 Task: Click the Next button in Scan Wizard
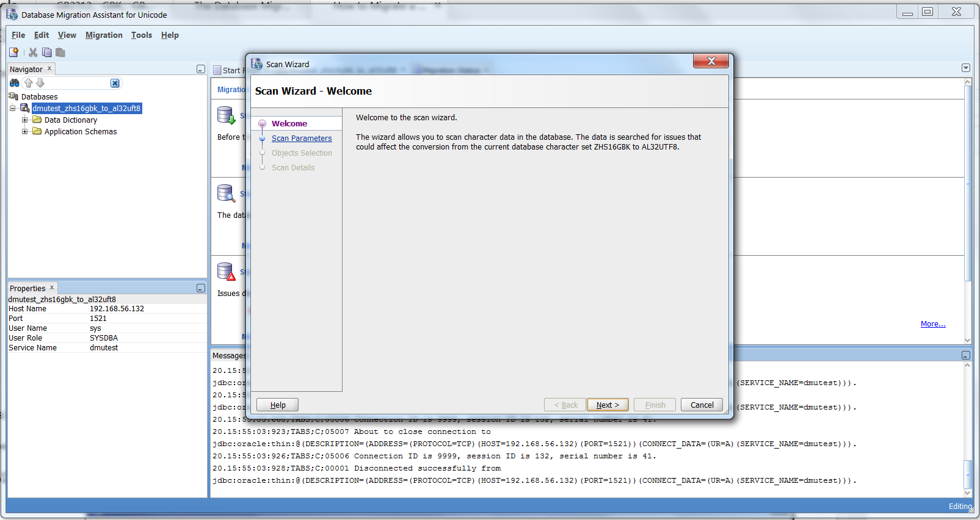pyautogui.click(x=608, y=405)
